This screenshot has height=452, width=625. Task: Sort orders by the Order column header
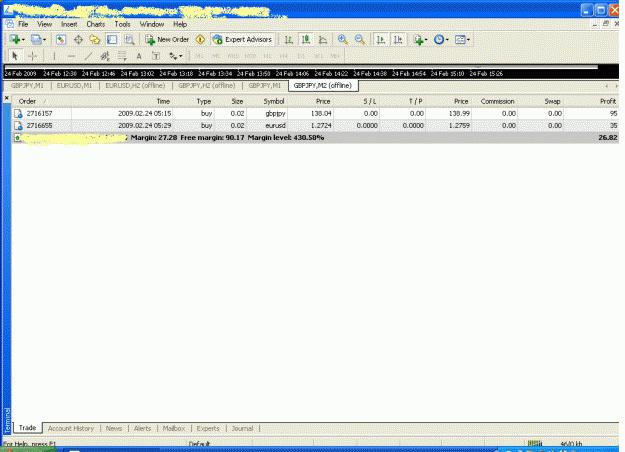tap(41, 102)
